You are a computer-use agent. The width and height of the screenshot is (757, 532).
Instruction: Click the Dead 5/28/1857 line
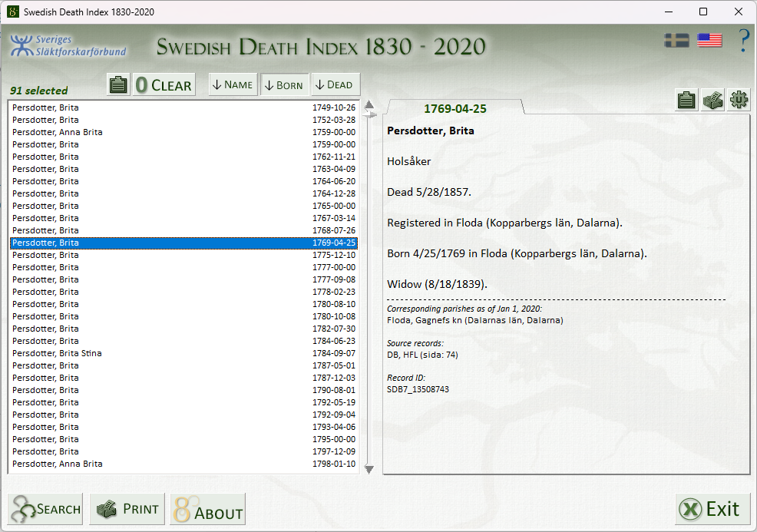[429, 192]
